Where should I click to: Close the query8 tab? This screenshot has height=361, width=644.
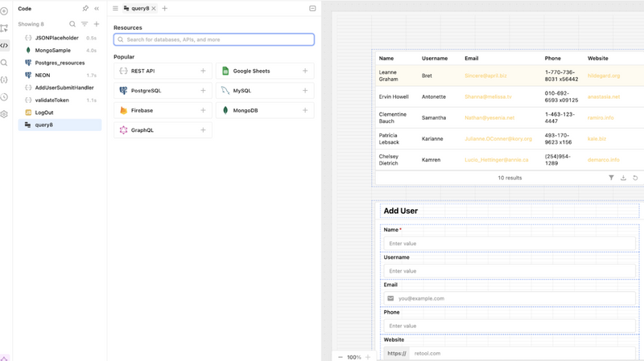pyautogui.click(x=154, y=8)
